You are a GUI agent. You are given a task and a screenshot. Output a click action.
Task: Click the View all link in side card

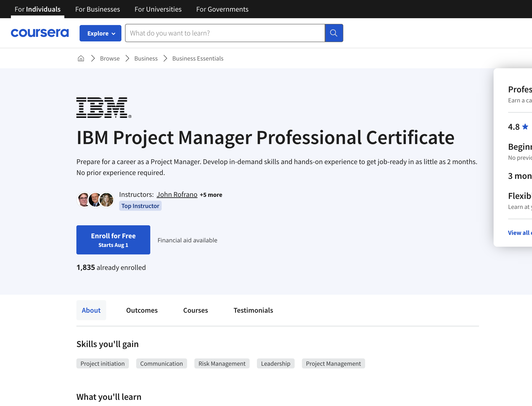click(520, 233)
